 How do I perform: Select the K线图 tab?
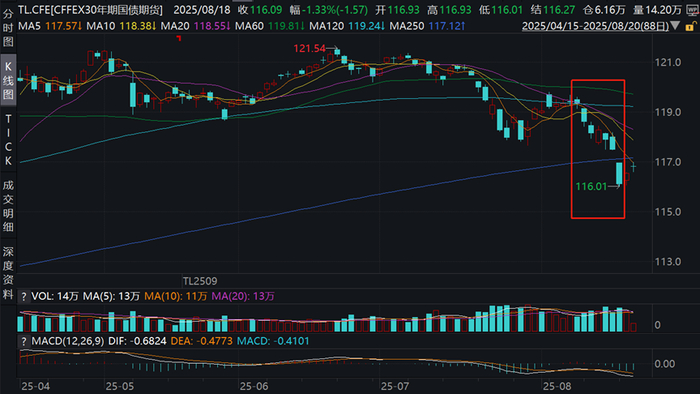point(8,80)
